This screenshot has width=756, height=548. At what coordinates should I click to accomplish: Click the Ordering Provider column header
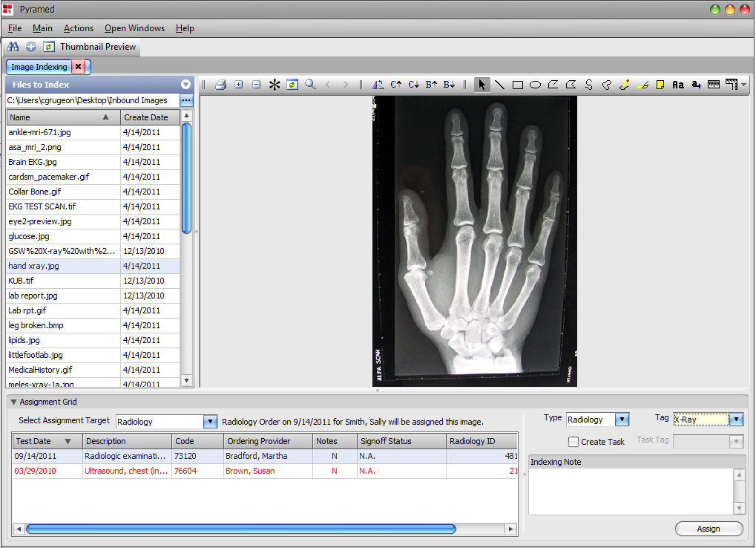[x=268, y=441]
